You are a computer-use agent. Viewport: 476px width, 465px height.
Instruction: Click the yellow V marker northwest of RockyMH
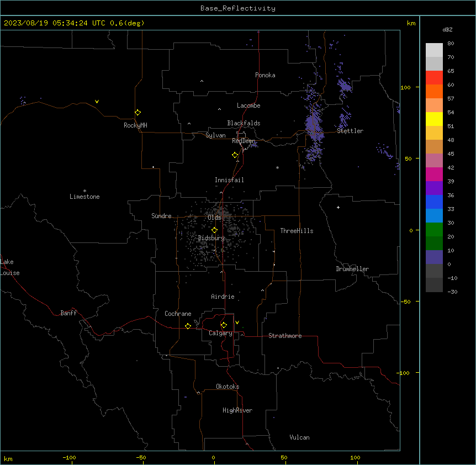pos(97,102)
